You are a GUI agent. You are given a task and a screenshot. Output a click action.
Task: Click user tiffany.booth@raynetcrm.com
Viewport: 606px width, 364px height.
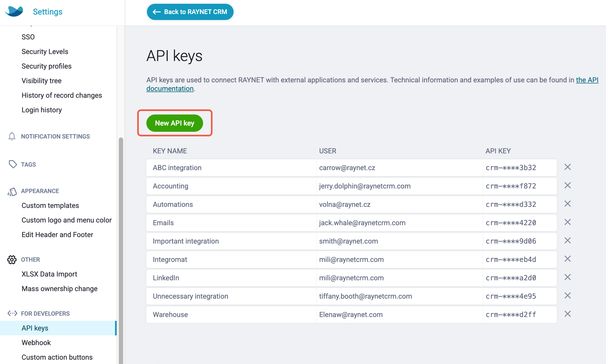[x=365, y=296]
